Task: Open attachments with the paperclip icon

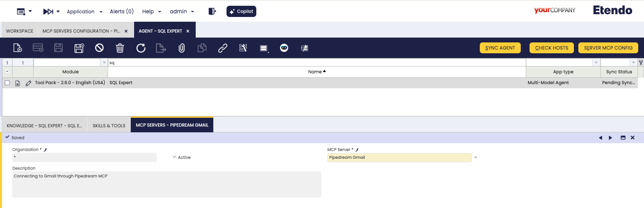Action: tap(182, 48)
